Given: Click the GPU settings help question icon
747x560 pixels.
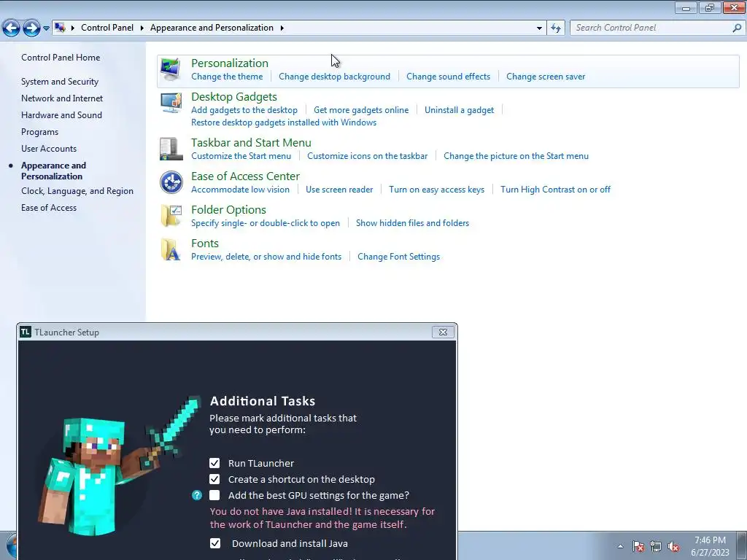Looking at the screenshot, I should coord(197,495).
